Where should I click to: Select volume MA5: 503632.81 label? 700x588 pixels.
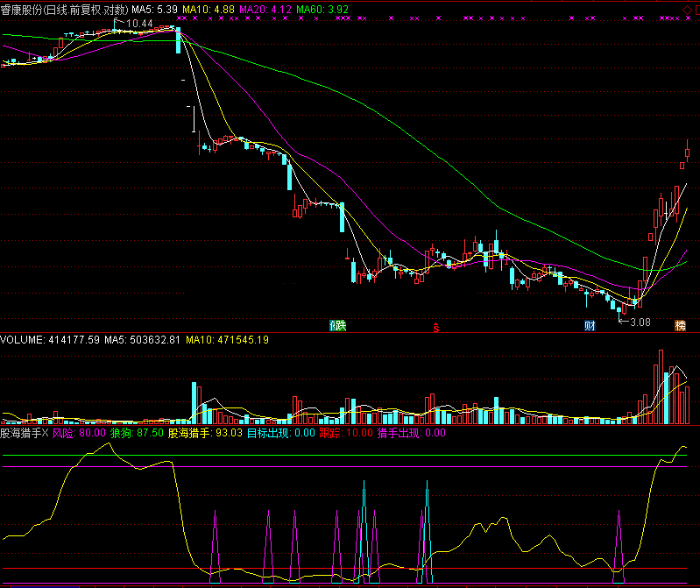143,340
